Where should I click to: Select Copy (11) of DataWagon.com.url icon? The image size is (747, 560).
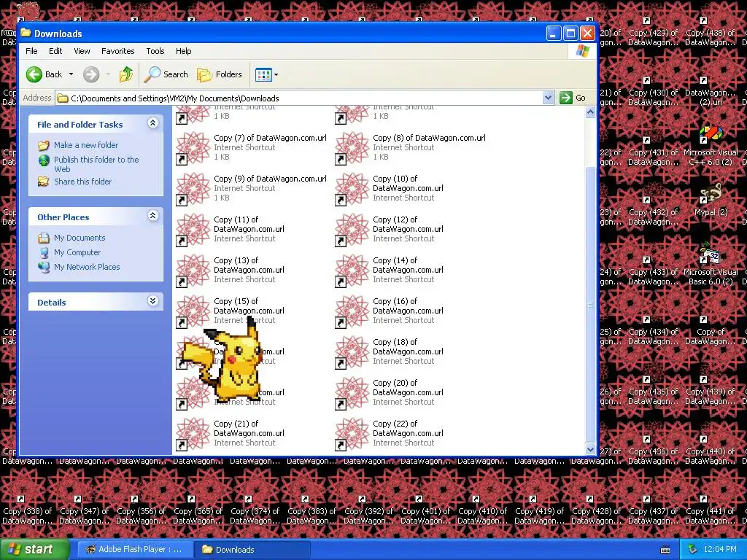pos(193,230)
